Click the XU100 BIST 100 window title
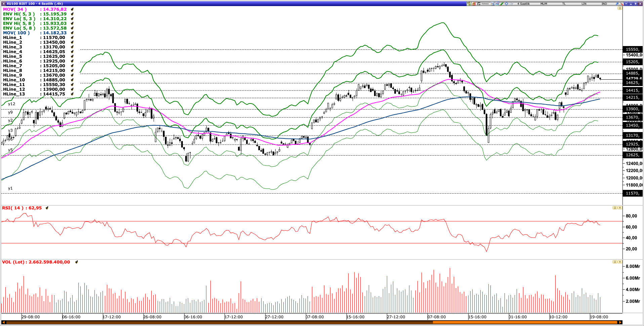Image resolution: width=644 pixels, height=326 pixels. (x=35, y=4)
